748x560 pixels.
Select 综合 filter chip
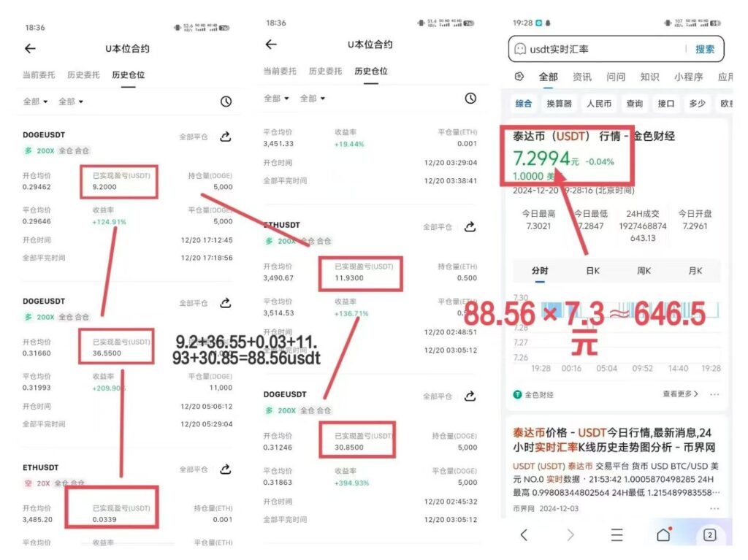(524, 104)
